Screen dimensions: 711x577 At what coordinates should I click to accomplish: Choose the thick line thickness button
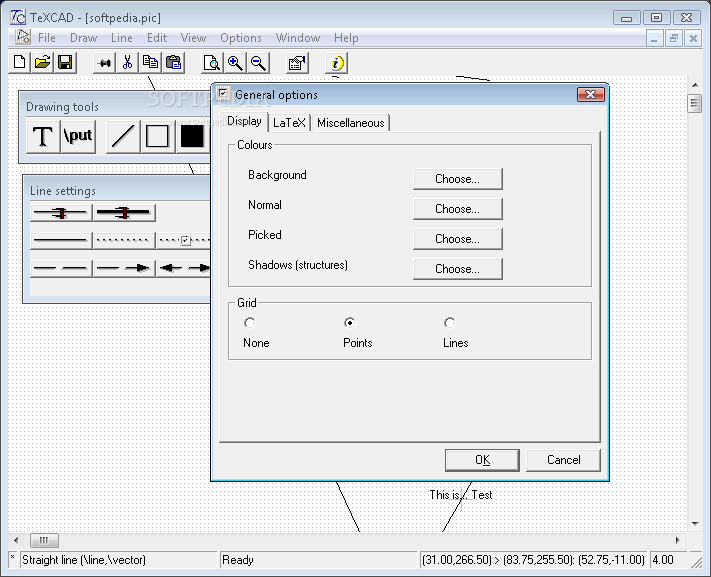click(124, 212)
